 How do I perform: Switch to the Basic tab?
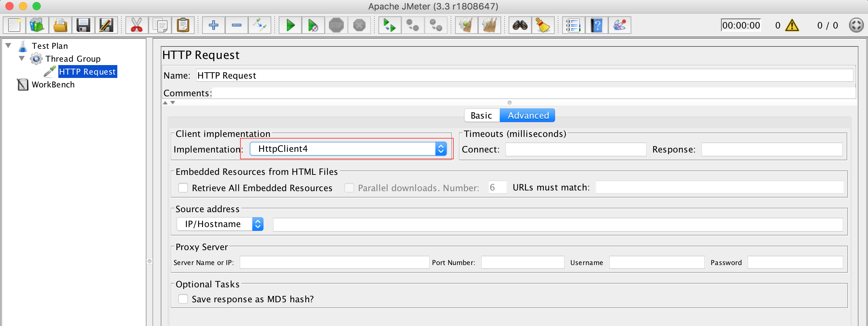[481, 116]
